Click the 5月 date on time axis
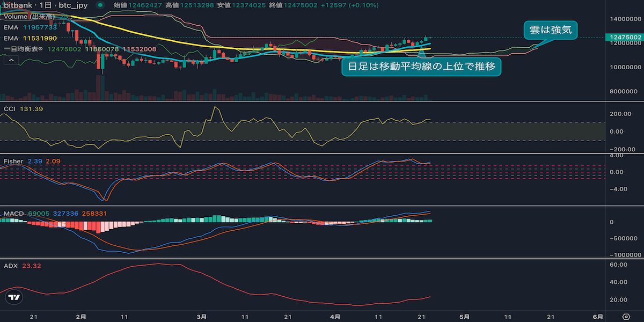The height and width of the screenshot is (322, 644). [465, 317]
